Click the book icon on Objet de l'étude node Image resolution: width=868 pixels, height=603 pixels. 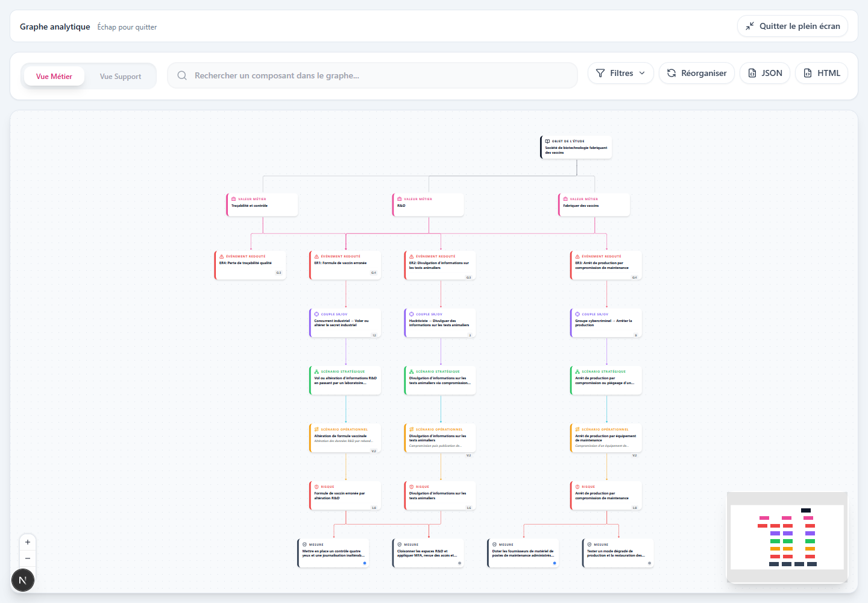547,141
